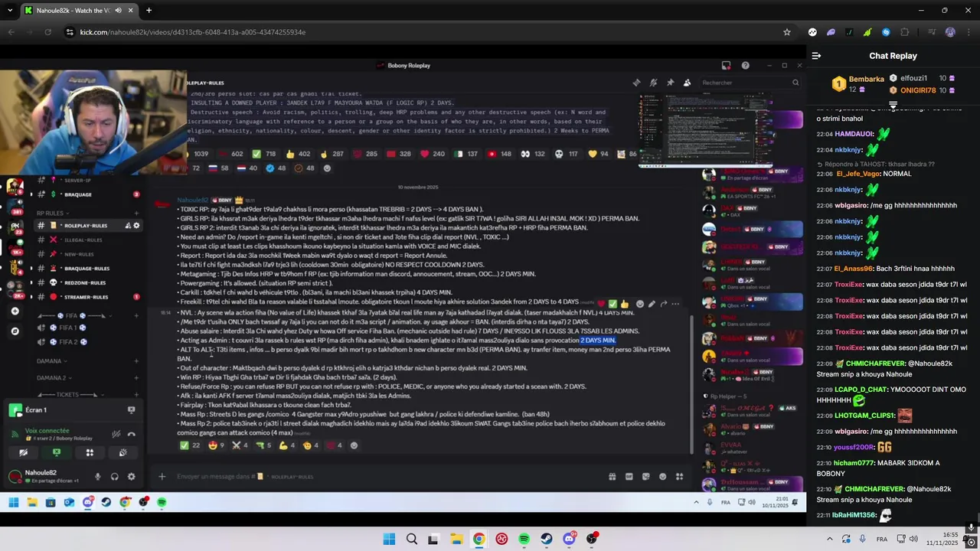Click the Chrome address bar URL
Screen dimensions: 980x551
(x=193, y=32)
